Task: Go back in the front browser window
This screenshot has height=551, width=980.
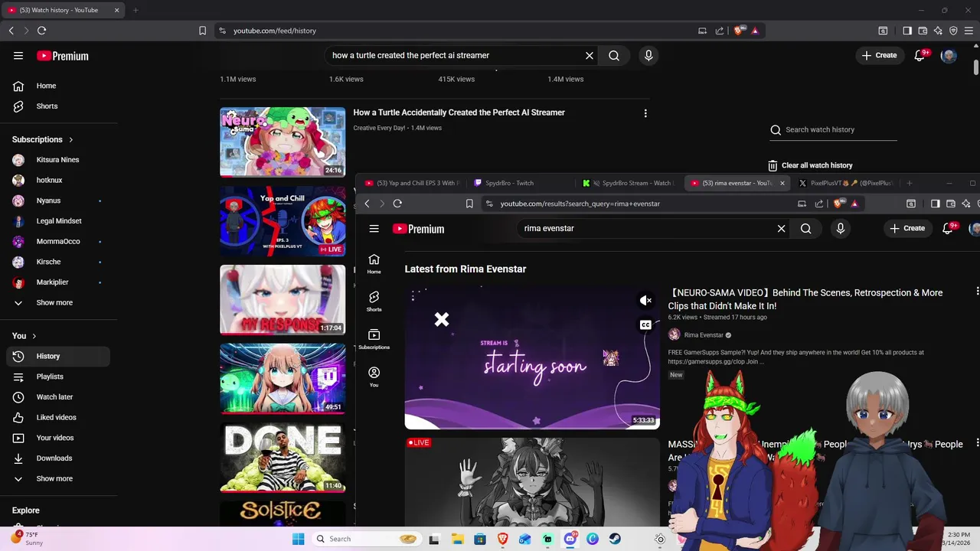Action: (x=367, y=204)
